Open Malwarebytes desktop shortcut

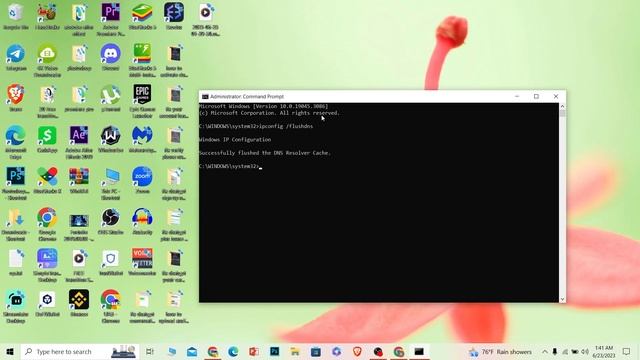click(x=142, y=139)
